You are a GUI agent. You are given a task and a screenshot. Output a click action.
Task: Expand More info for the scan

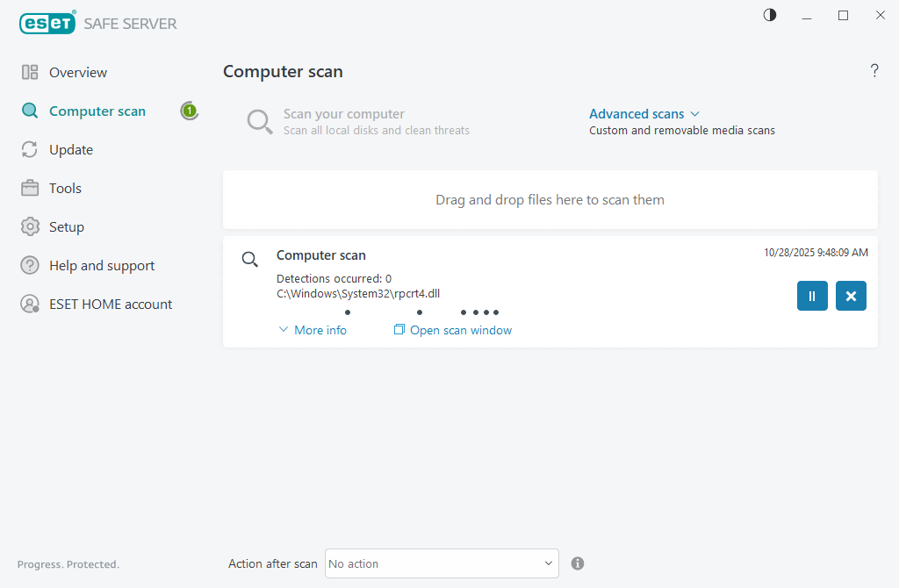[313, 330]
